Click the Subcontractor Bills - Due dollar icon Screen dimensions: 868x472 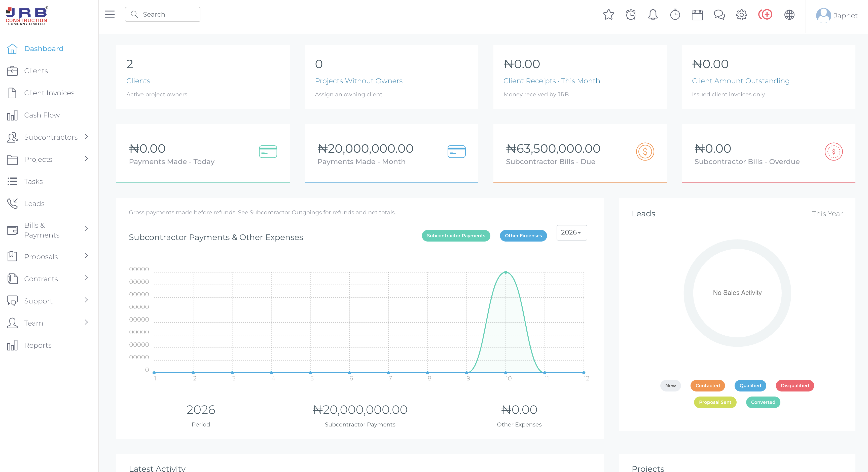[645, 151]
